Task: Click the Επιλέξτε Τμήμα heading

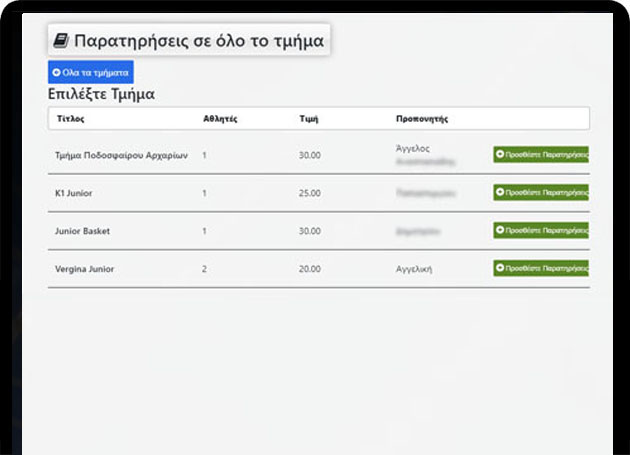Action: click(x=101, y=94)
